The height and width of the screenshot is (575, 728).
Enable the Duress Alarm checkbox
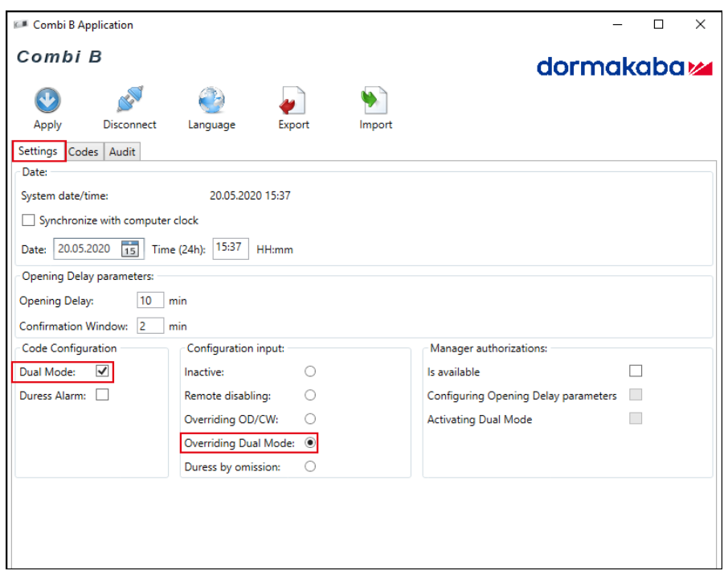coord(102,395)
